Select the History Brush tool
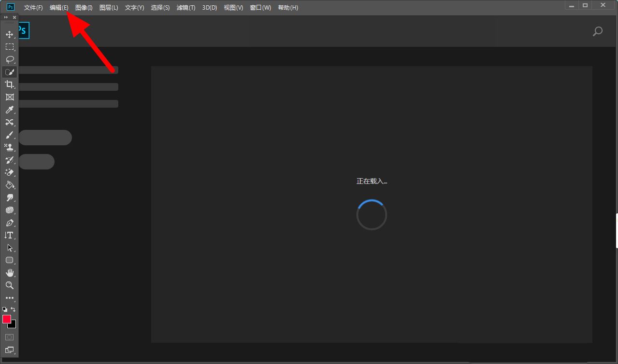Screen dimensions: 618x364 [x=9, y=160]
